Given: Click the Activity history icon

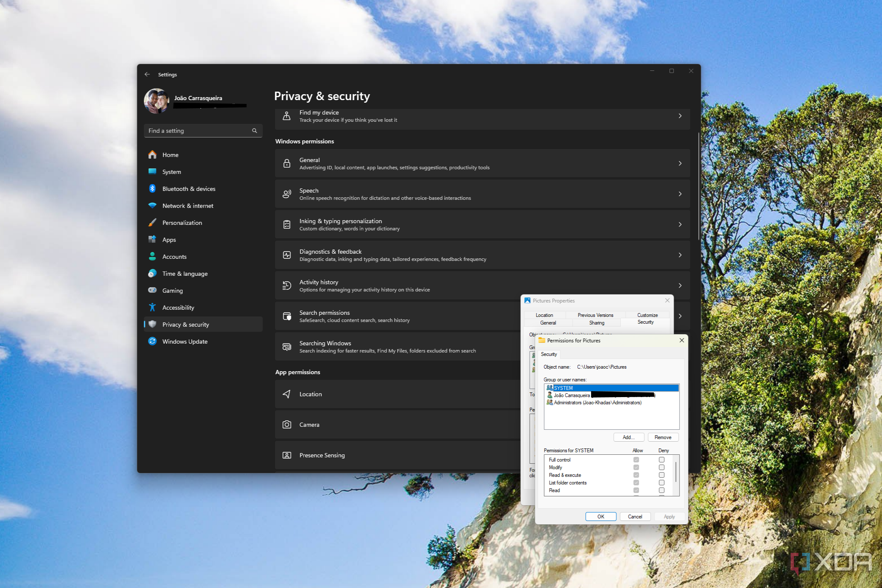Looking at the screenshot, I should coord(287,286).
